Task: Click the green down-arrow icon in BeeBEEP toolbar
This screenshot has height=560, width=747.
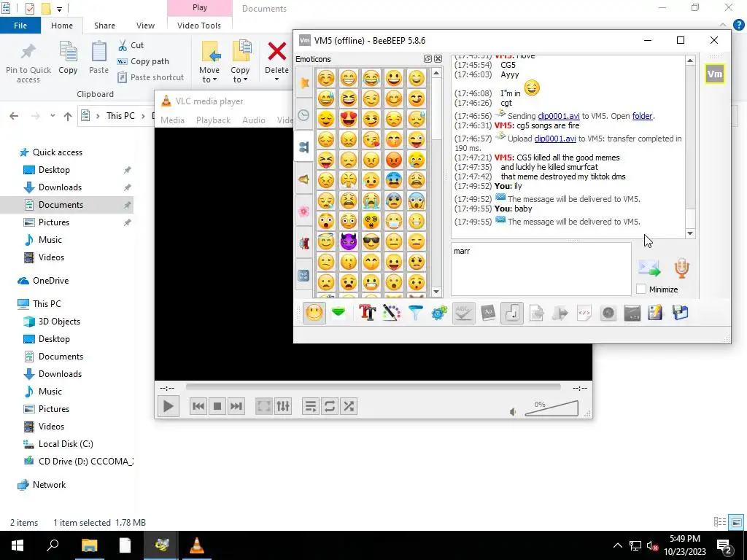Action: click(x=338, y=313)
